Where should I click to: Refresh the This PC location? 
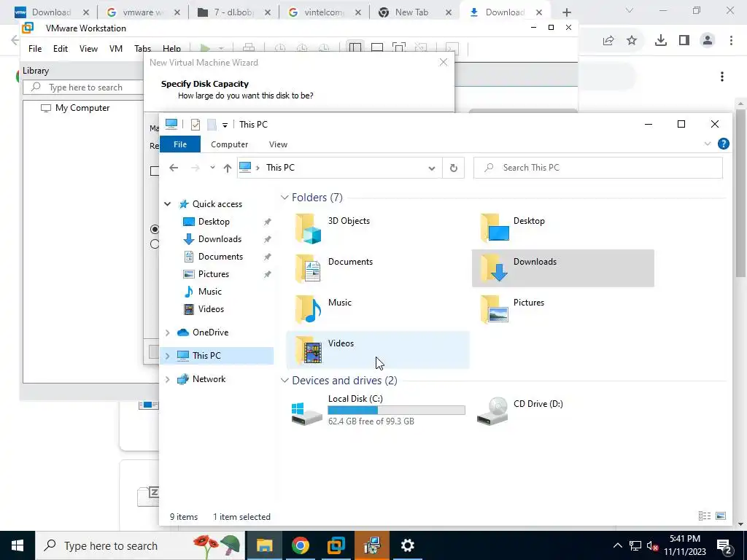tap(454, 168)
